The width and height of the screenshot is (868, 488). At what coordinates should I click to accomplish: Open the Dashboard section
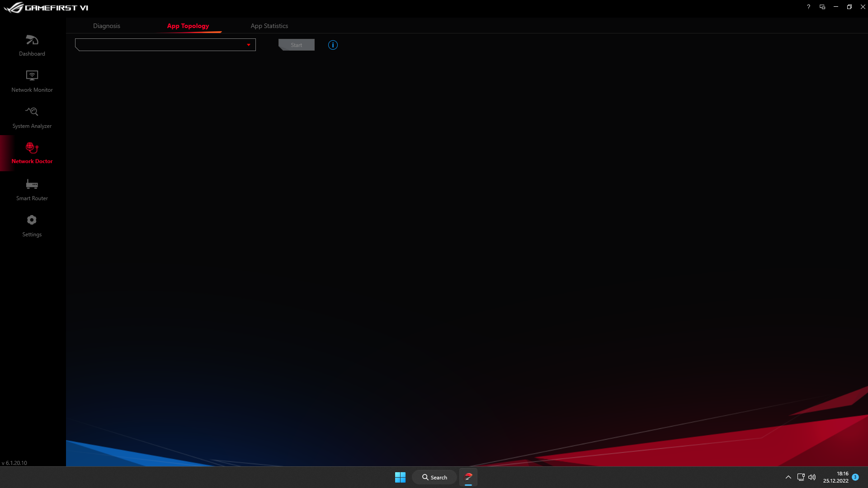click(32, 45)
